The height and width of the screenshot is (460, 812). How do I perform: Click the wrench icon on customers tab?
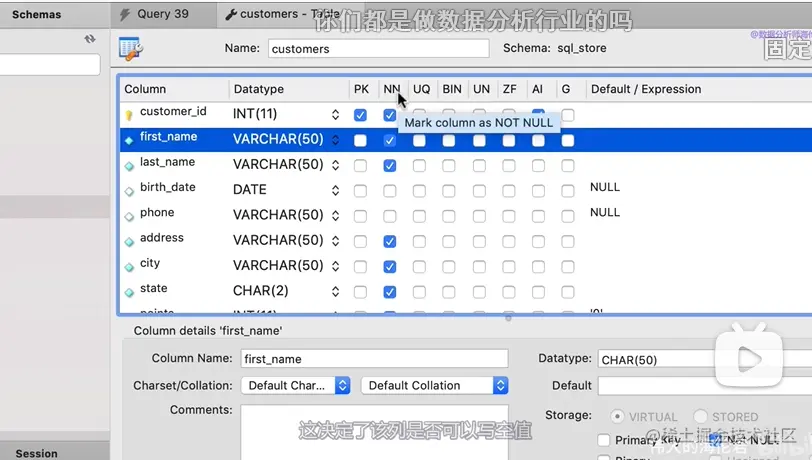[x=231, y=15]
